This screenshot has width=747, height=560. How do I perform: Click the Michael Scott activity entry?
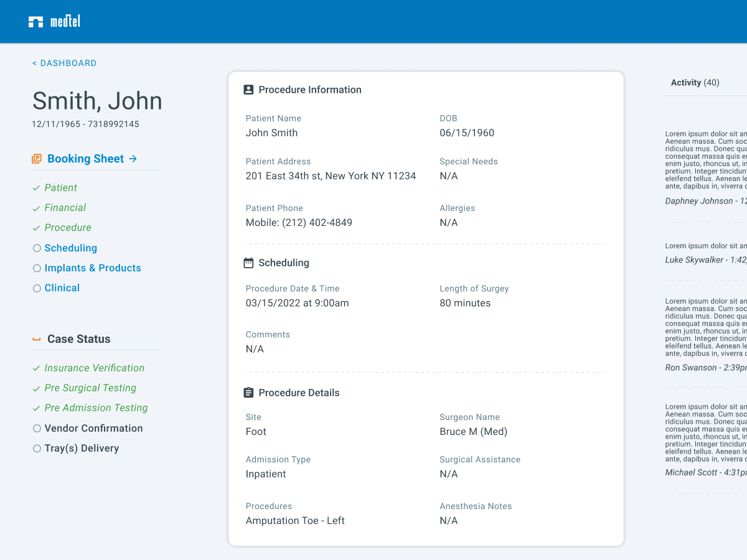(x=706, y=440)
